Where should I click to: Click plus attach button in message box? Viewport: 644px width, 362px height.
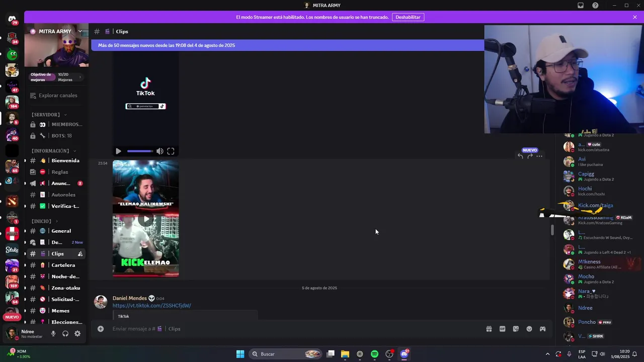[x=101, y=329]
